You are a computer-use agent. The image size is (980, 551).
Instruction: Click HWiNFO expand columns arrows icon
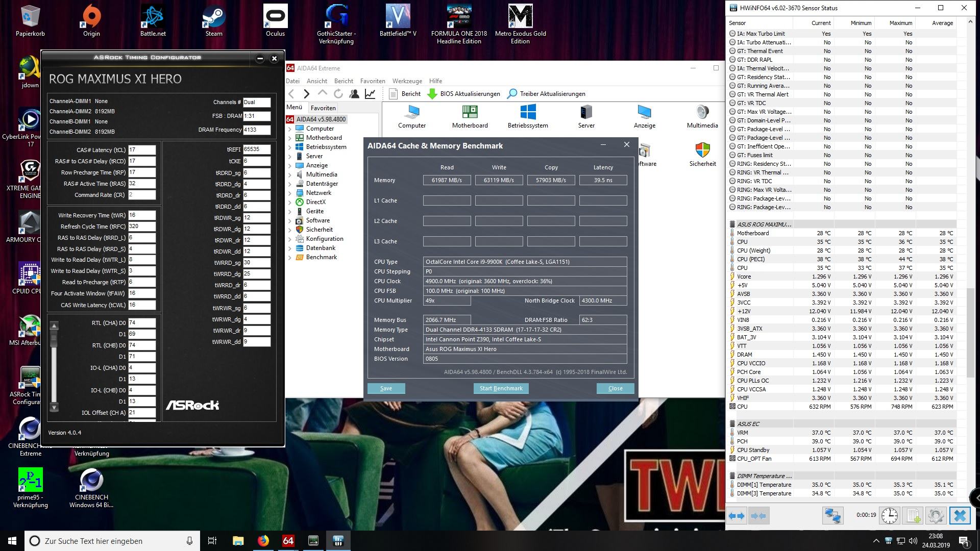tap(737, 516)
